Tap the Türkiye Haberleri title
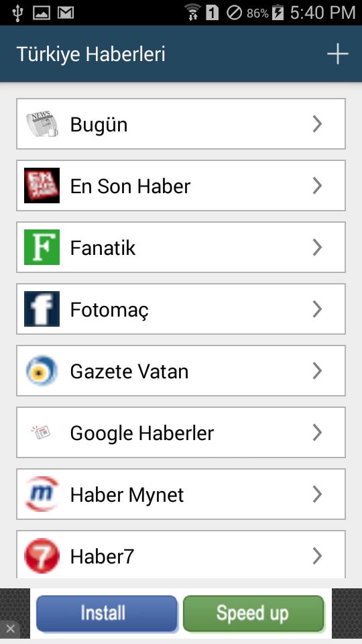 [x=90, y=54]
